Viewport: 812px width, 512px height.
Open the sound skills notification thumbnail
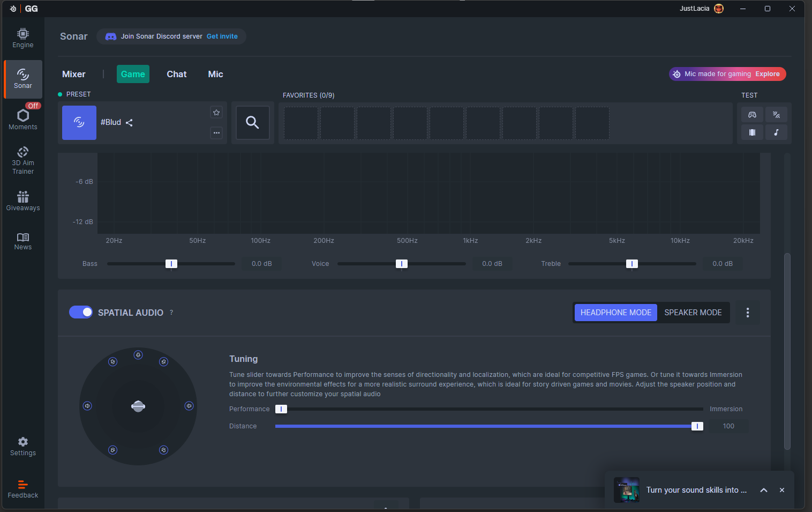pyautogui.click(x=627, y=490)
